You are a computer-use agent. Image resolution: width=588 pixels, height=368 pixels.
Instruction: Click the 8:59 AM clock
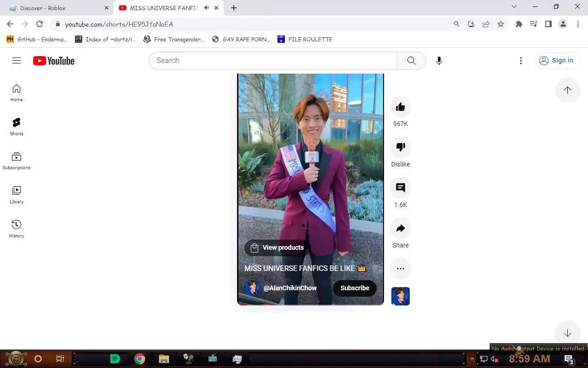point(529,359)
